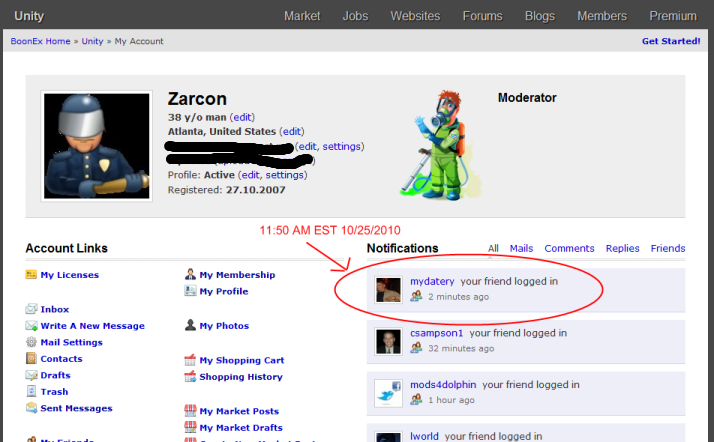714x442 pixels.
Task: Open the My Profile link
Action: [224, 291]
